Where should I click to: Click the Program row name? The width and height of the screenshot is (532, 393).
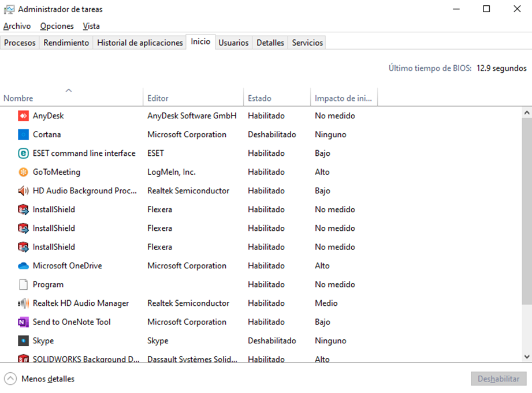(x=48, y=285)
